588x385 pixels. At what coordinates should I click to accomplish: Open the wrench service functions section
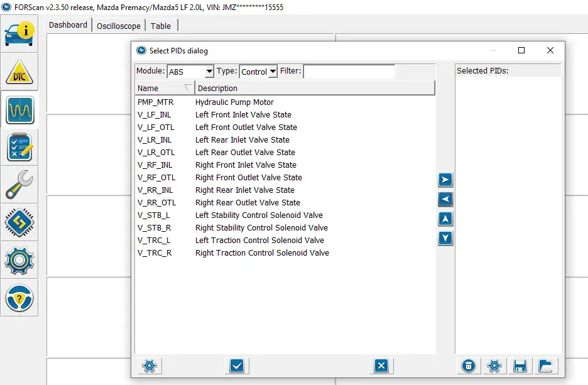click(19, 185)
